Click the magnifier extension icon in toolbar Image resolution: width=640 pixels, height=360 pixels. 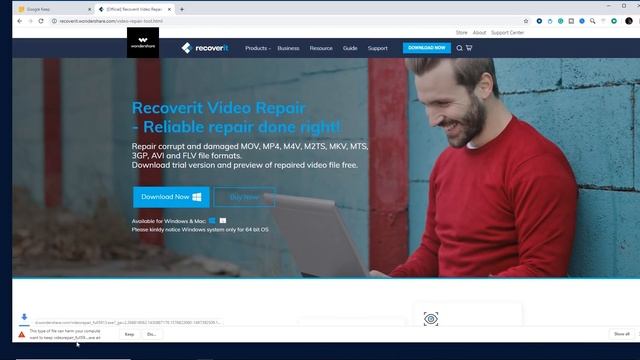click(593, 21)
